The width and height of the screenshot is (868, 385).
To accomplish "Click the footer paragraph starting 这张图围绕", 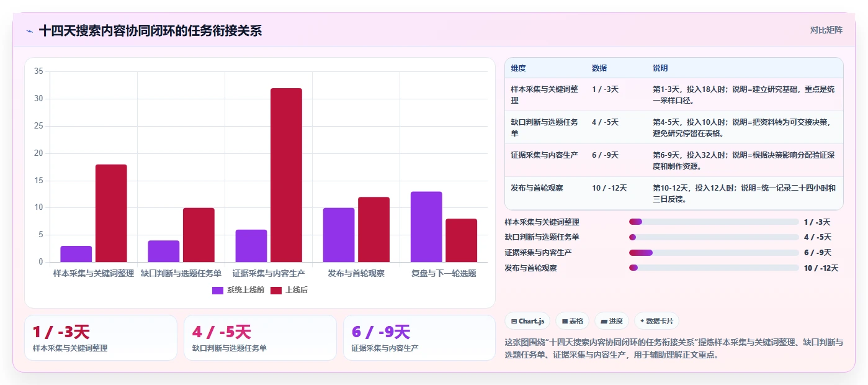I will [x=674, y=349].
